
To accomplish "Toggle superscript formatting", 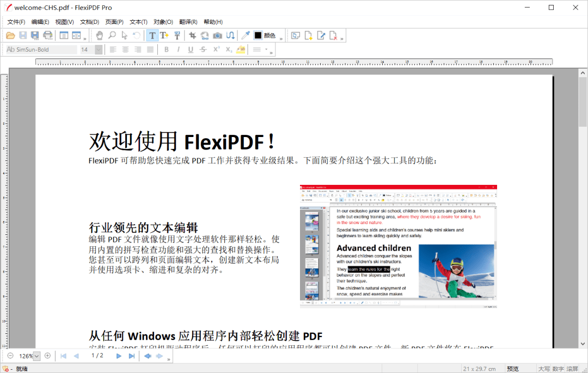I will pos(216,49).
